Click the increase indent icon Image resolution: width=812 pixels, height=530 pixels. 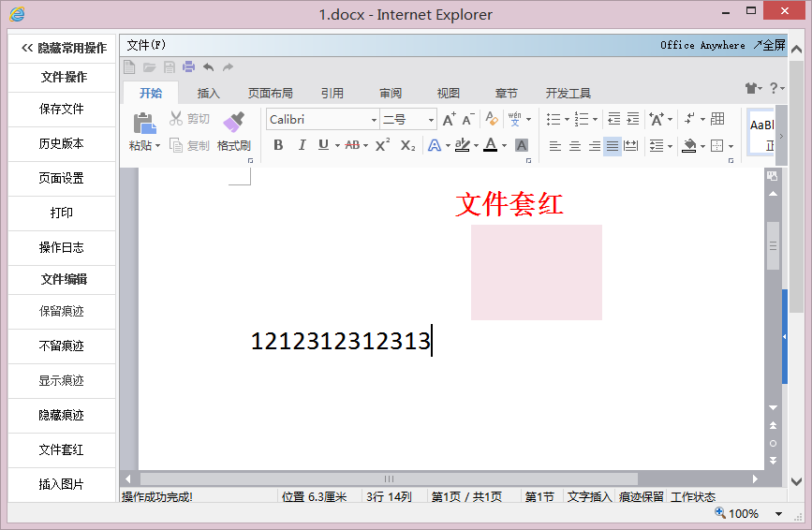pyautogui.click(x=633, y=119)
